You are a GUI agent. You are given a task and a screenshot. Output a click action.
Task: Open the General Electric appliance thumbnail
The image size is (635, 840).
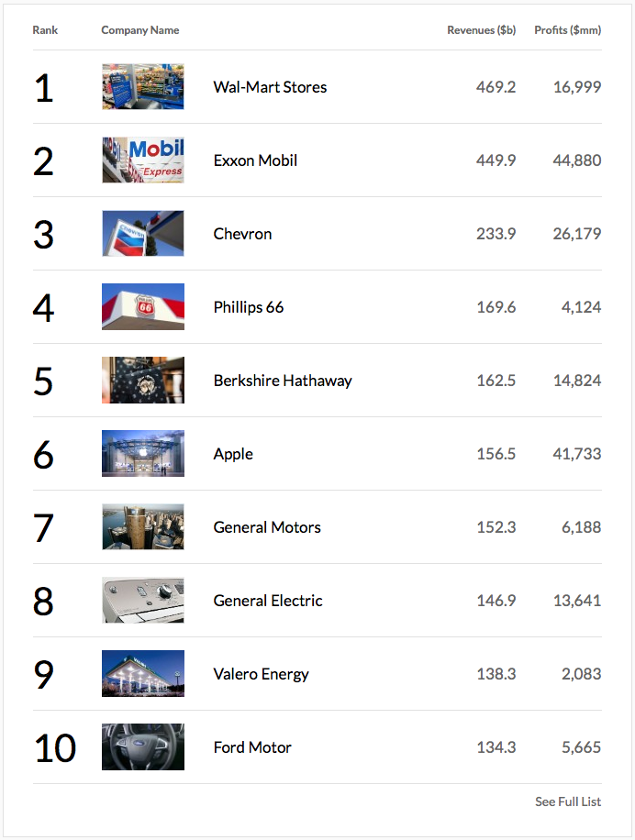point(142,601)
